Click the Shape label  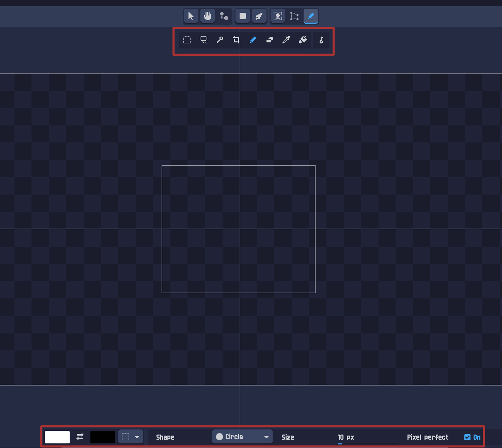pos(165,438)
